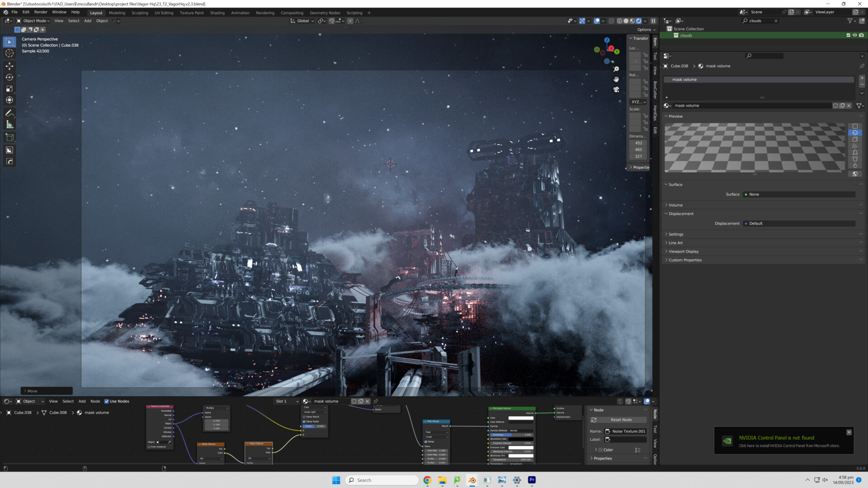The image size is (868, 488).
Task: Choose the Add Cube tool
Action: tap(9, 137)
